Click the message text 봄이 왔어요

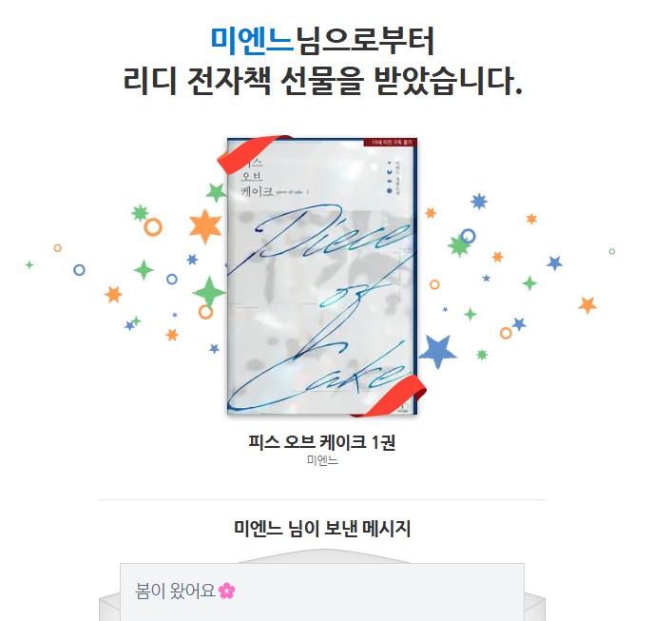pyautogui.click(x=175, y=591)
